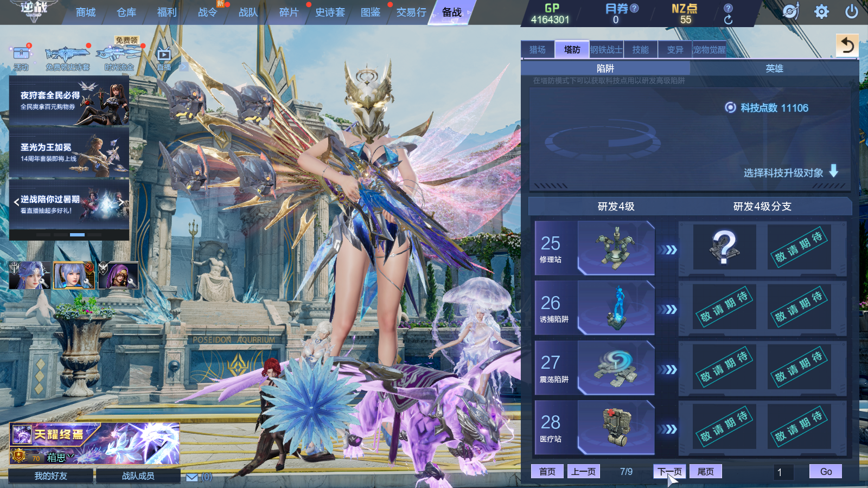Select the purple-hooded character avatar
The height and width of the screenshot is (488, 868).
point(118,275)
